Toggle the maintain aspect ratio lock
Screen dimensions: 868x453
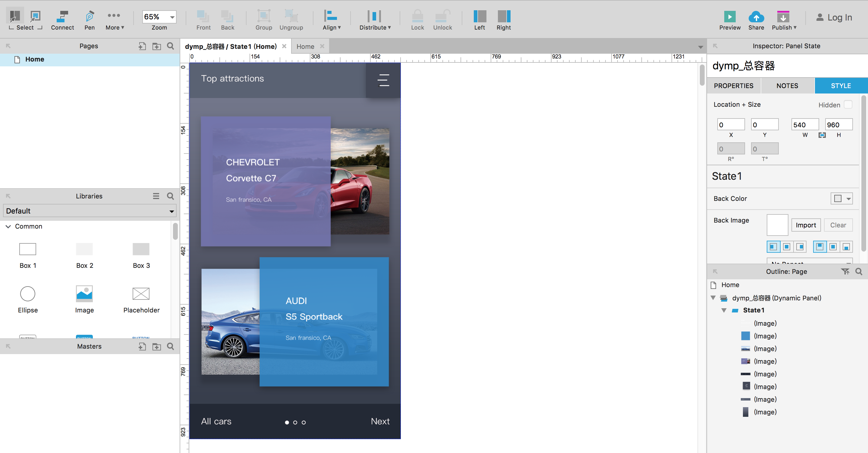(x=822, y=135)
